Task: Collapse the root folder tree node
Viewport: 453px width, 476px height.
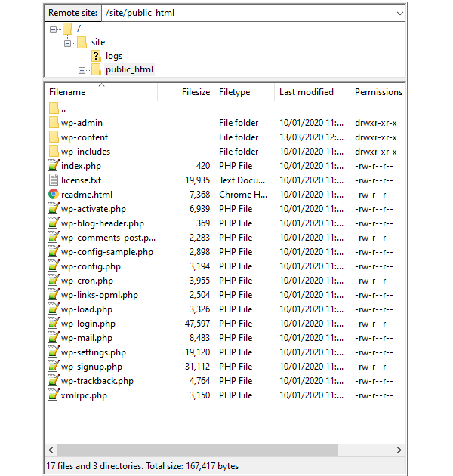Action: tap(53, 29)
